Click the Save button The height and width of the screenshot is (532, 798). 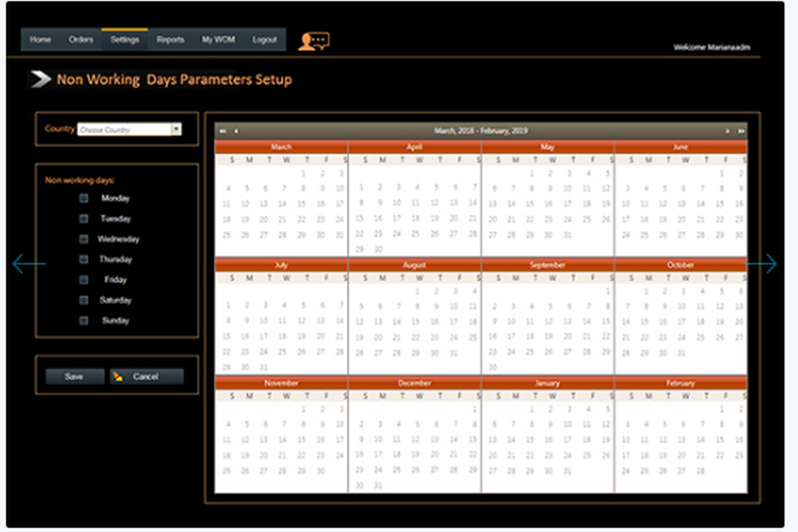click(x=74, y=376)
